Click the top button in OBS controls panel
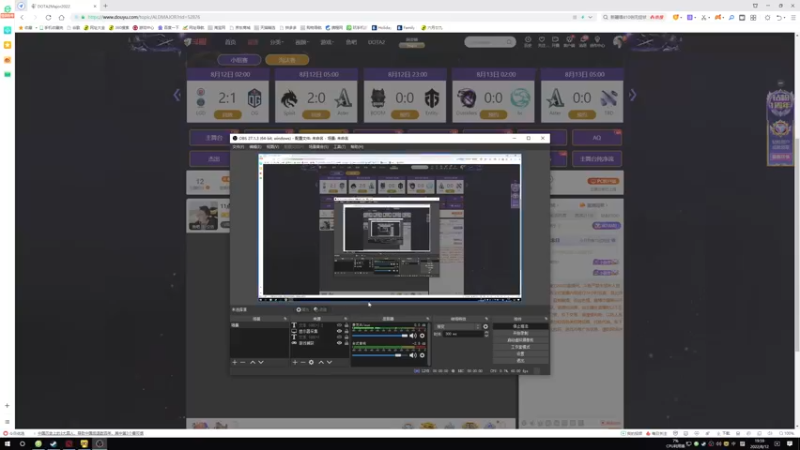The width and height of the screenshot is (800, 450). [x=520, y=326]
